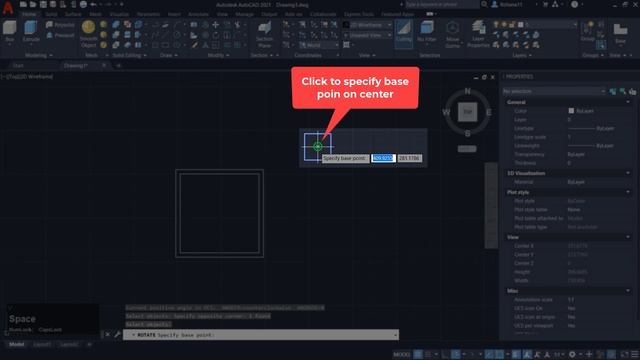Screen dimensions: 640x360
Task: Click the Color ByLayer swatch in Properties
Action: click(x=571, y=111)
